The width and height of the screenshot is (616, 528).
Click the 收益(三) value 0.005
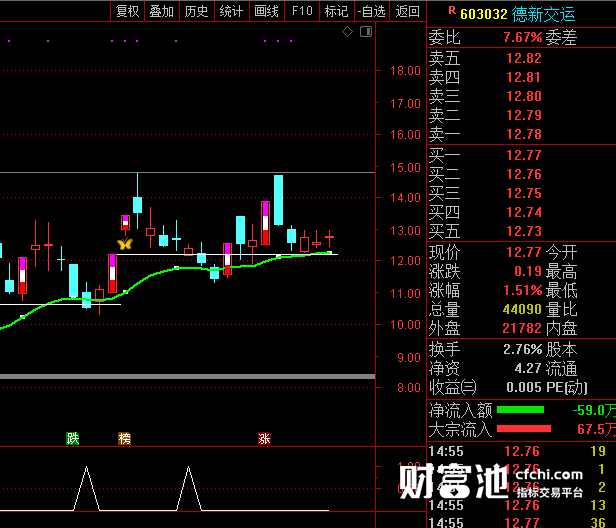[x=524, y=387]
